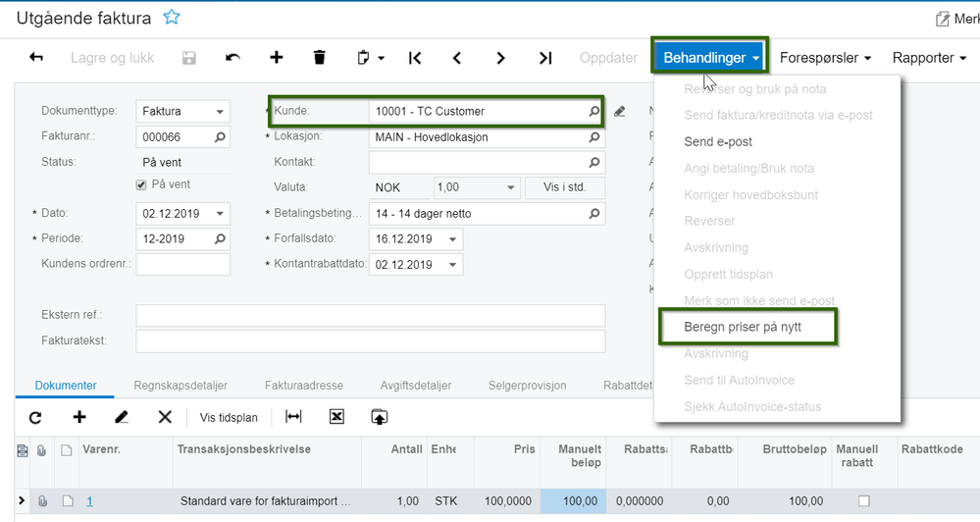
Task: Open the Varenr. link 1
Action: (x=89, y=501)
